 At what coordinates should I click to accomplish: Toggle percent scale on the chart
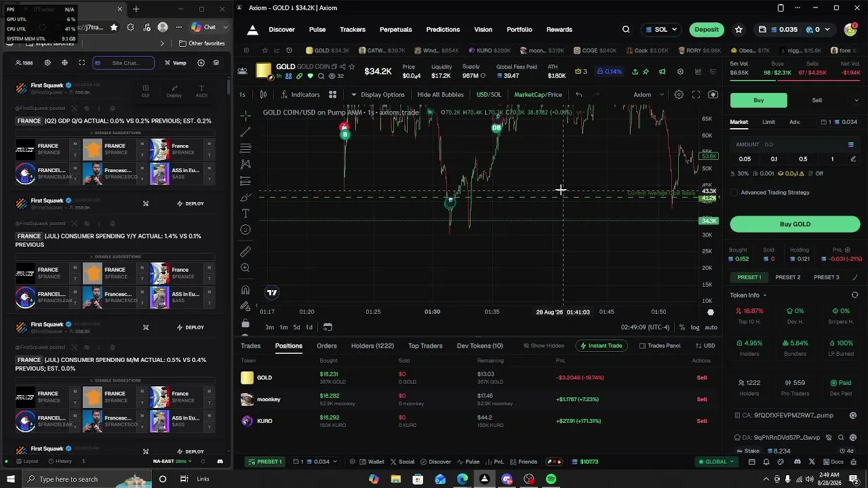(x=682, y=327)
